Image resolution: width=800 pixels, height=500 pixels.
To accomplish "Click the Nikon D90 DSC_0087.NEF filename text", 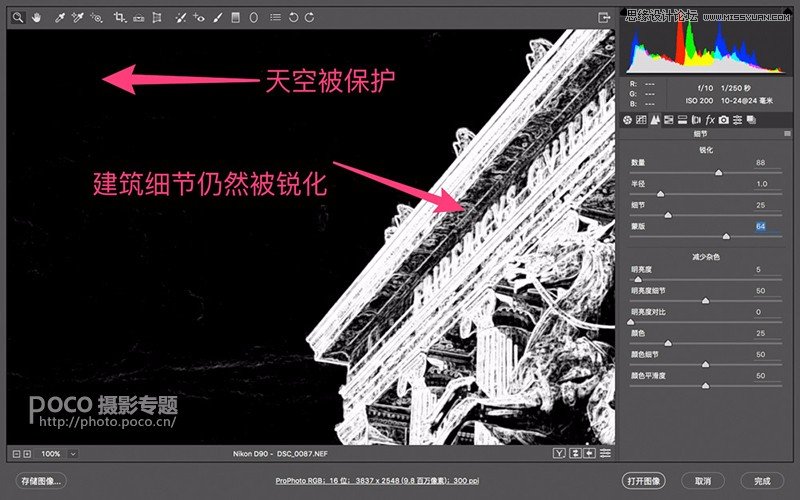I will 280,454.
